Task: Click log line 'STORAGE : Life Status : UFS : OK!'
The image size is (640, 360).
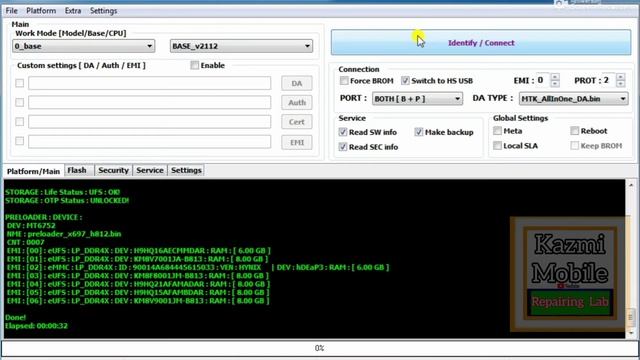Action: pos(62,192)
